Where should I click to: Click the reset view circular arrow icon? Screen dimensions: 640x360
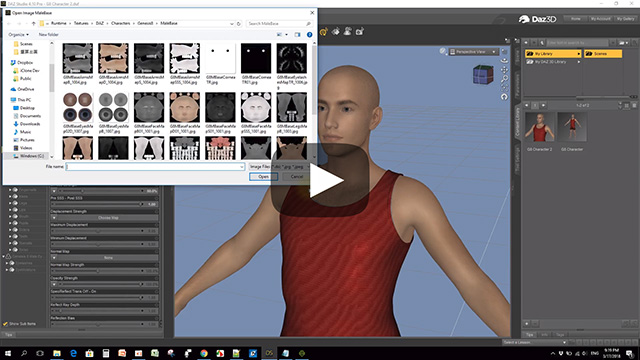(504, 97)
